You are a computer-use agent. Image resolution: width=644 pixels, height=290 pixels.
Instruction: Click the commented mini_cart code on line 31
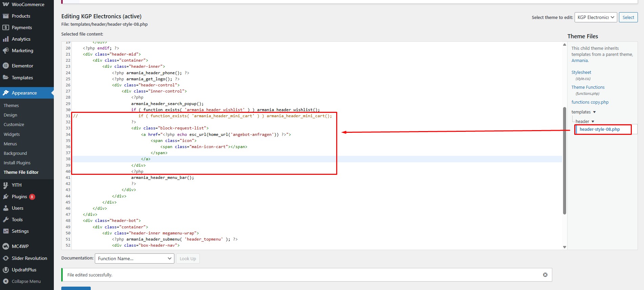pyautogui.click(x=235, y=116)
